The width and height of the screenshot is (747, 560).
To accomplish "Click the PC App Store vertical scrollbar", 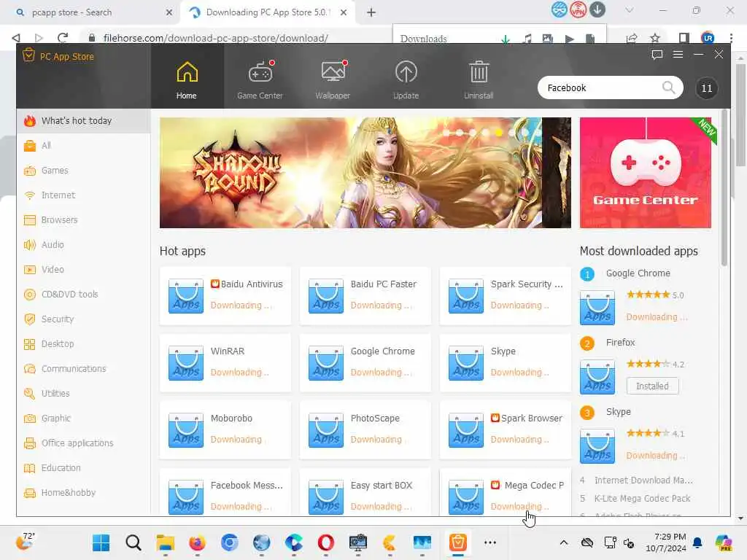I will coord(724,187).
